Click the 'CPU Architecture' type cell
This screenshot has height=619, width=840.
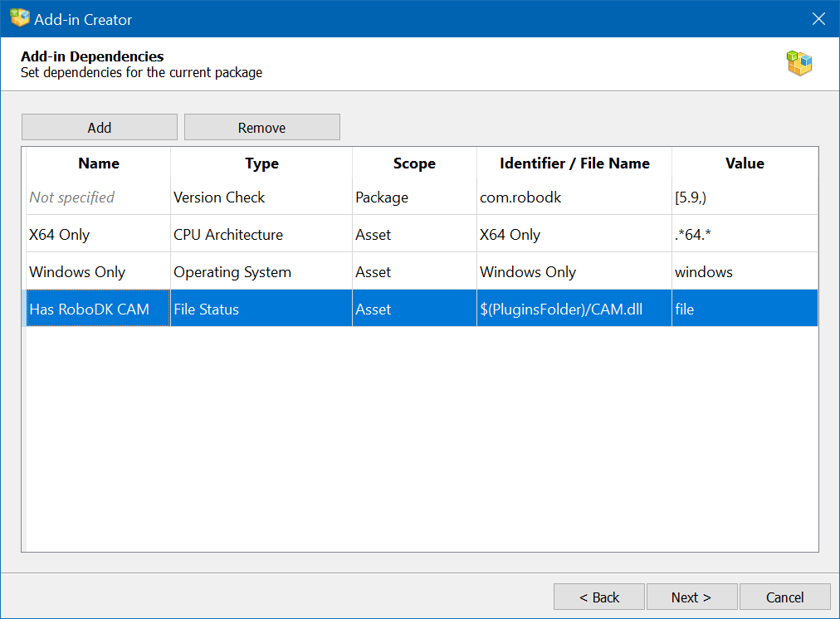click(x=261, y=234)
